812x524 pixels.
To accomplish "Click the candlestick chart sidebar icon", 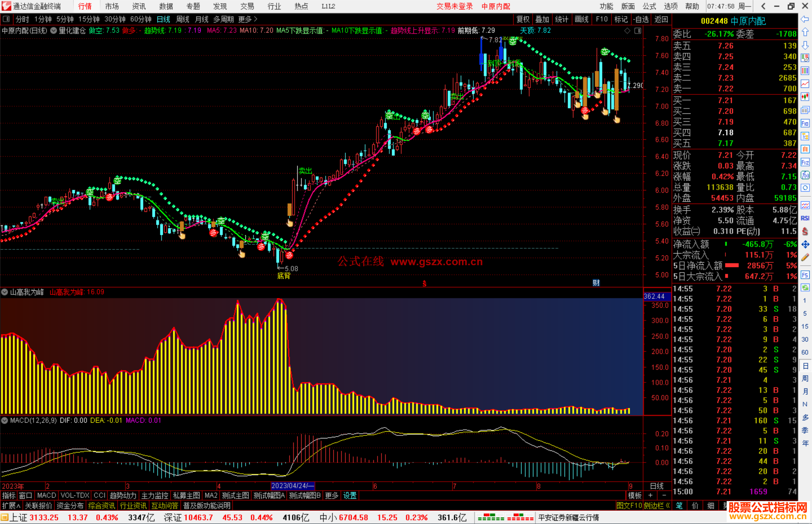I will pyautogui.click(x=805, y=97).
